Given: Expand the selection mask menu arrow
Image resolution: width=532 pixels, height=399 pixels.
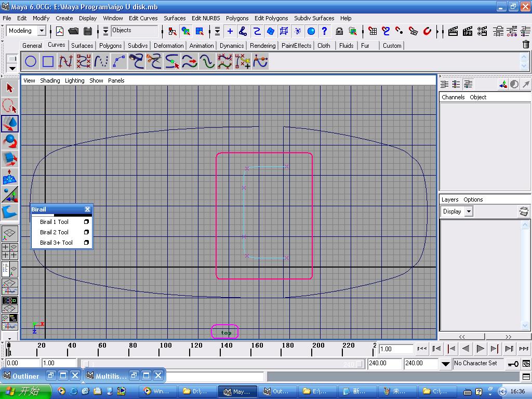Looking at the screenshot, I should 105,31.
